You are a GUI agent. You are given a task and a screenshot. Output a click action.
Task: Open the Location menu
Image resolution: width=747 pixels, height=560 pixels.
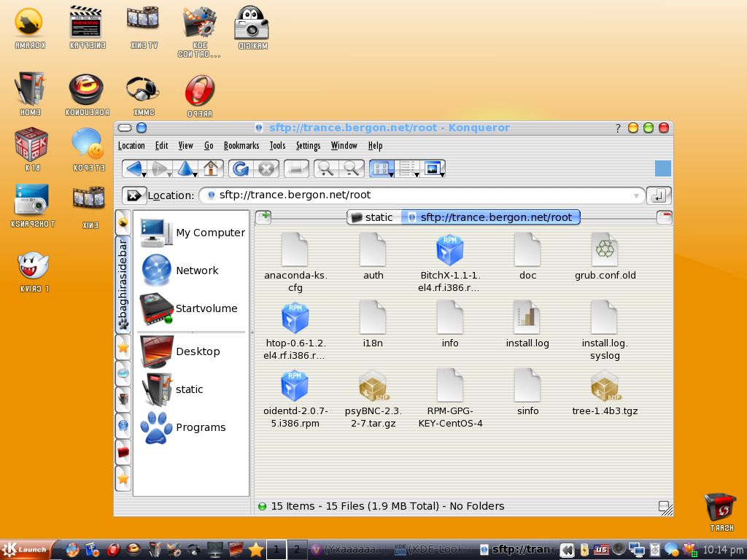(x=131, y=146)
